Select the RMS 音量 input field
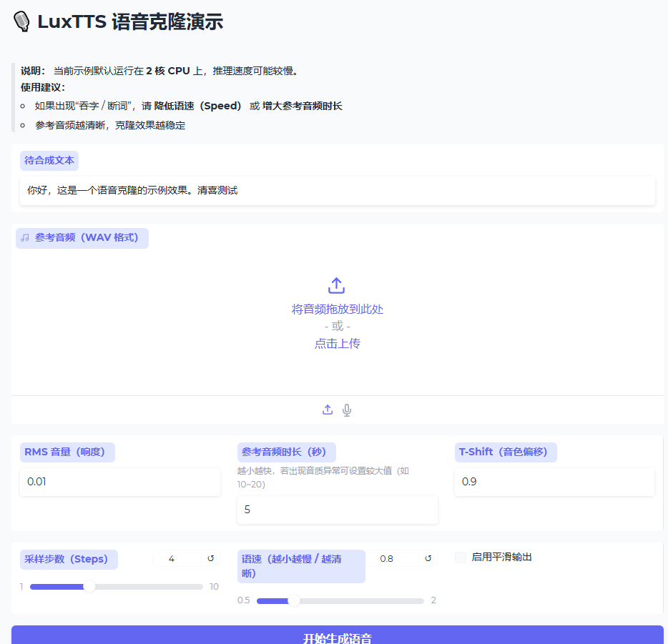This screenshot has width=668, height=644. [x=119, y=482]
